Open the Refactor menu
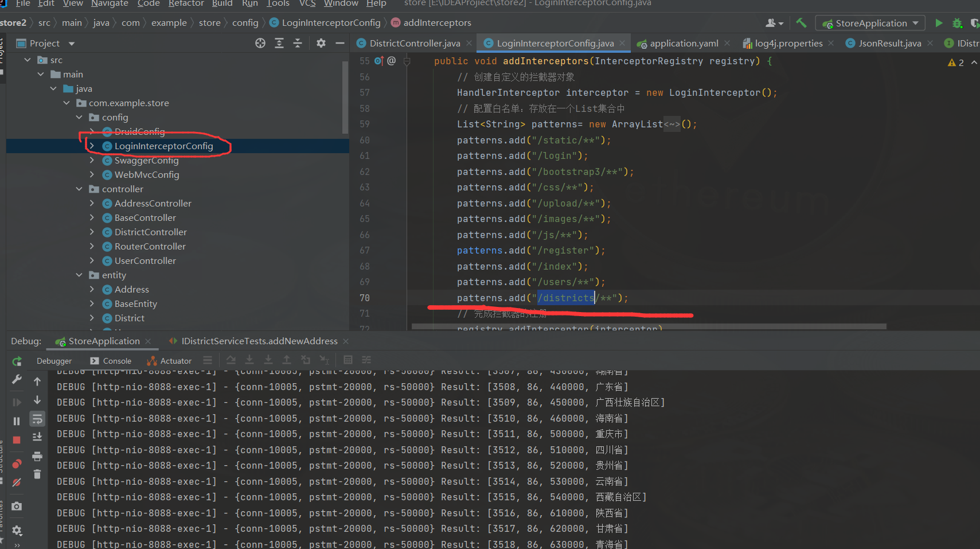 [186, 3]
